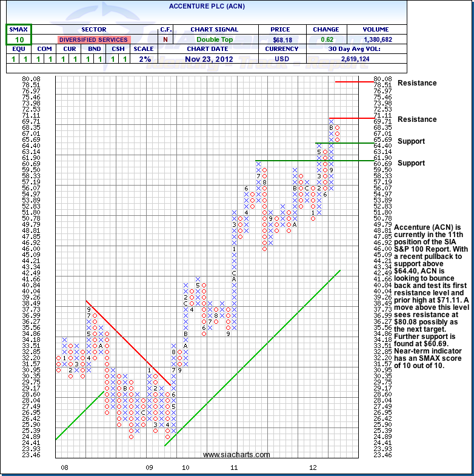Click the 12 year label on x-axis
The height and width of the screenshot is (476, 474).
pyautogui.click(x=313, y=468)
